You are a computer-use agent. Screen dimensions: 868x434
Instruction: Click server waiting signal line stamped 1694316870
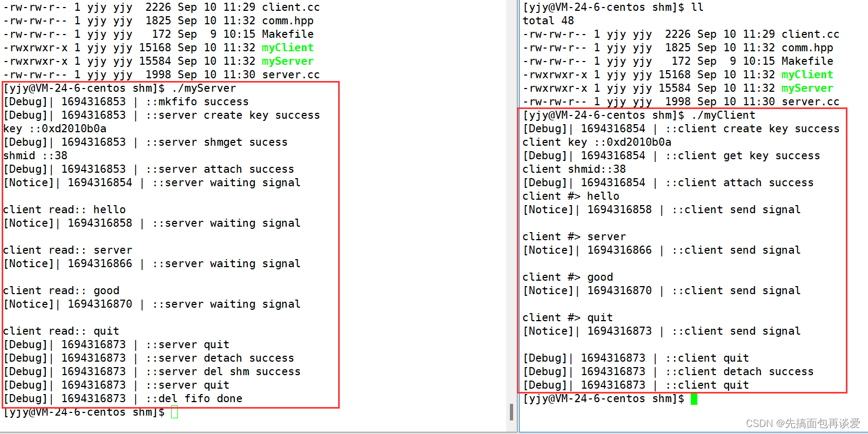(152, 304)
